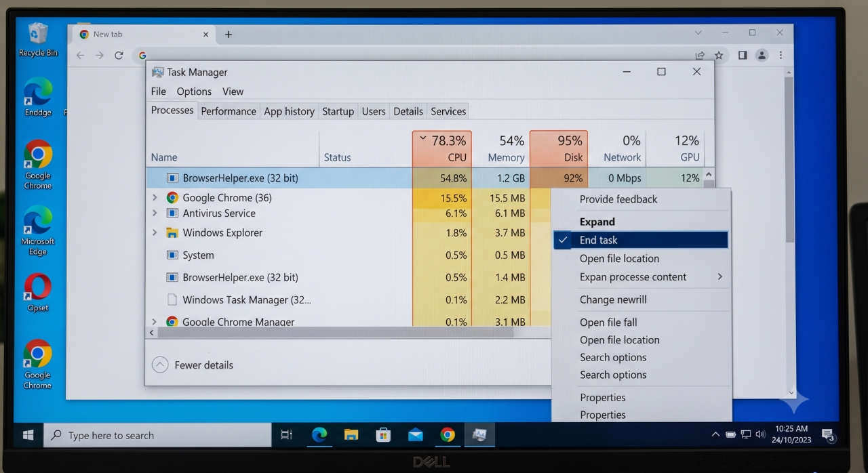Select the System process row

[349, 255]
